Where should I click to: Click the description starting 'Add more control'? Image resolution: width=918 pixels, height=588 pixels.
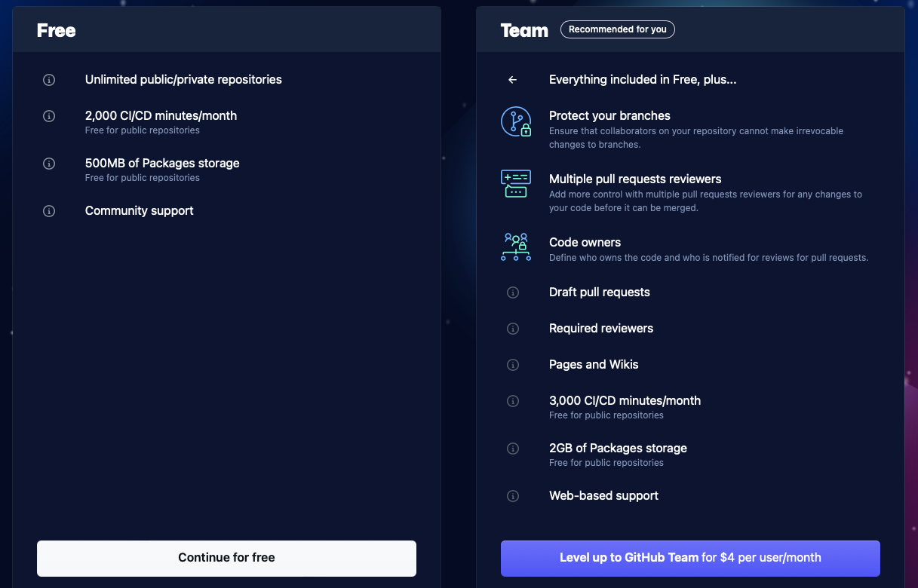click(705, 201)
